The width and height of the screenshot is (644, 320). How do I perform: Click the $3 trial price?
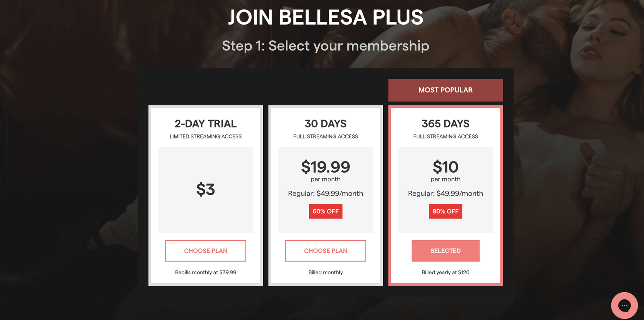click(x=206, y=189)
